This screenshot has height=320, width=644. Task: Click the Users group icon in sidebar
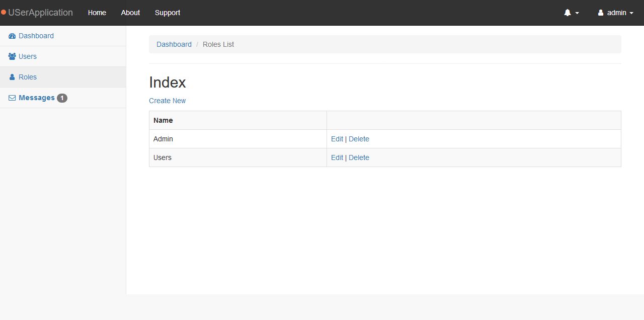pyautogui.click(x=12, y=57)
